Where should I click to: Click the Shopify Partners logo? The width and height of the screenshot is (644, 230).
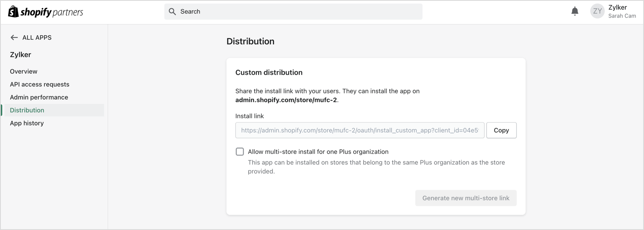coord(45,12)
